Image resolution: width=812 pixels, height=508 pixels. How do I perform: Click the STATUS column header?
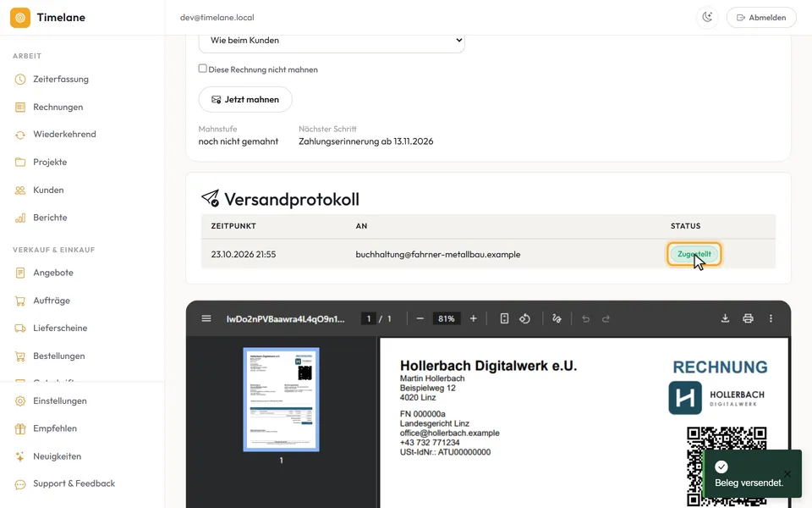686,226
